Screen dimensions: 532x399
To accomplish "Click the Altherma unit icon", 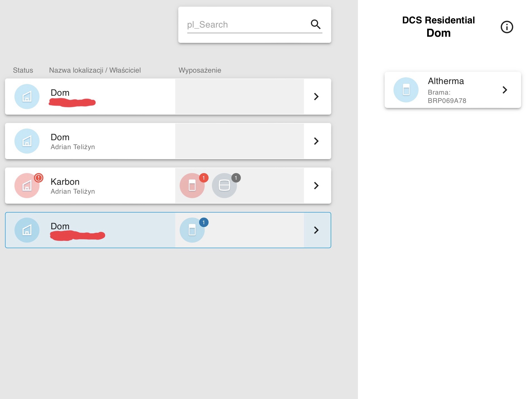I will click(406, 90).
